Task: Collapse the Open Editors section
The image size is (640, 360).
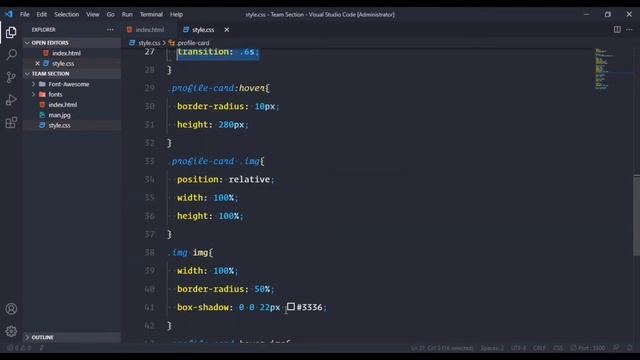Action: 27,42
